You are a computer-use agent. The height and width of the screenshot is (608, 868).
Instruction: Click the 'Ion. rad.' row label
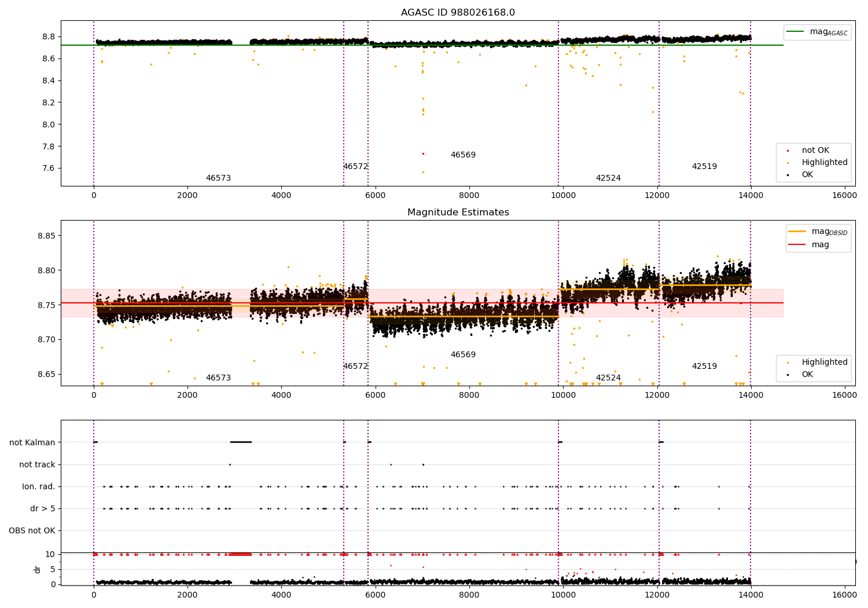tap(39, 487)
